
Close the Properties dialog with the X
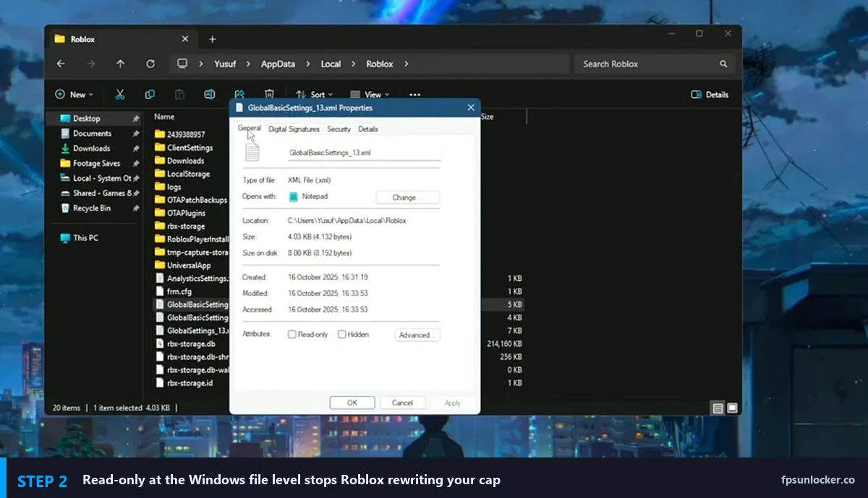pyautogui.click(x=471, y=108)
